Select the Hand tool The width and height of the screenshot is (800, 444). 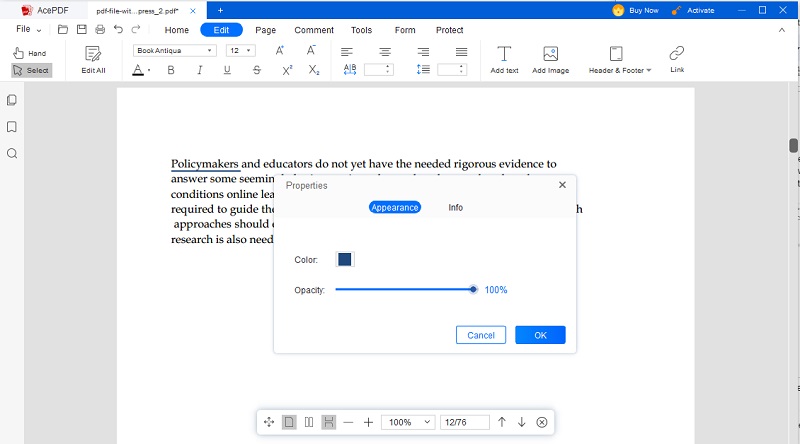[30, 53]
